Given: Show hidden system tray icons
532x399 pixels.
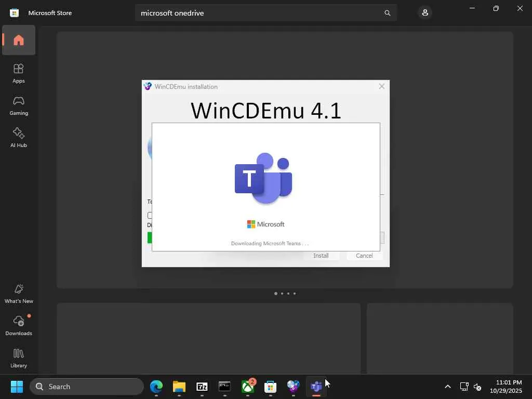Looking at the screenshot, I should coord(448,387).
